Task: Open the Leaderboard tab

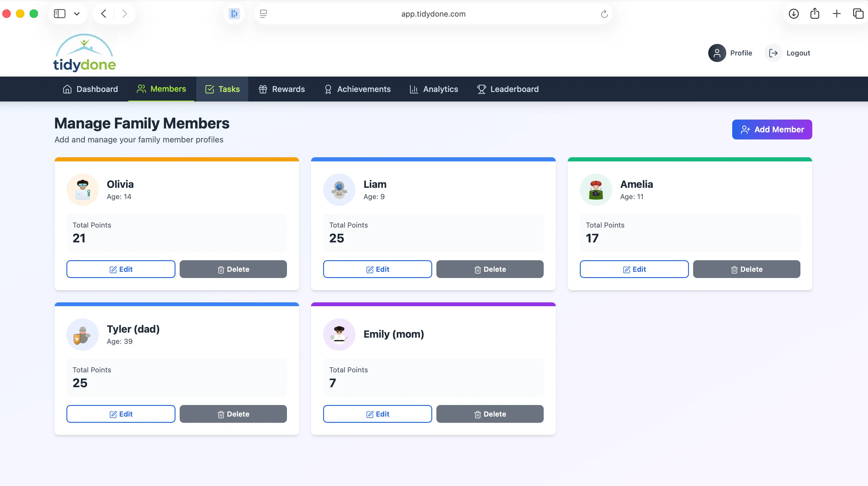Action: pos(508,89)
